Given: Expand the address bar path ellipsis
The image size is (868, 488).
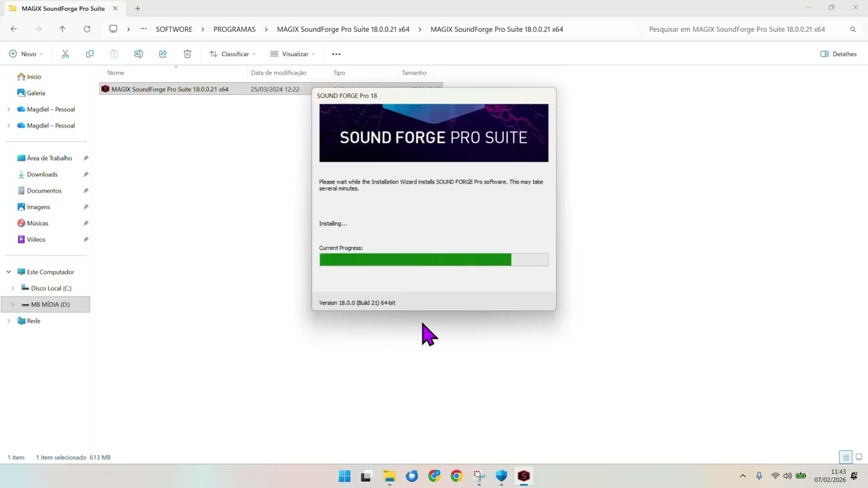Looking at the screenshot, I should 143,29.
